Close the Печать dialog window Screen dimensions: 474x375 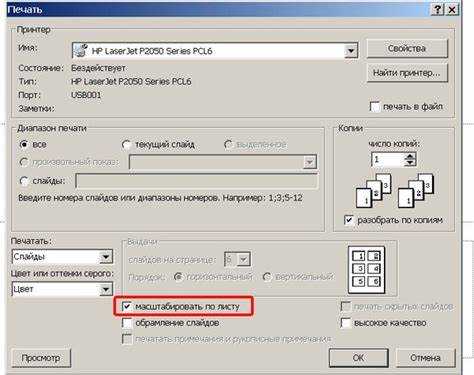[x=451, y=9]
